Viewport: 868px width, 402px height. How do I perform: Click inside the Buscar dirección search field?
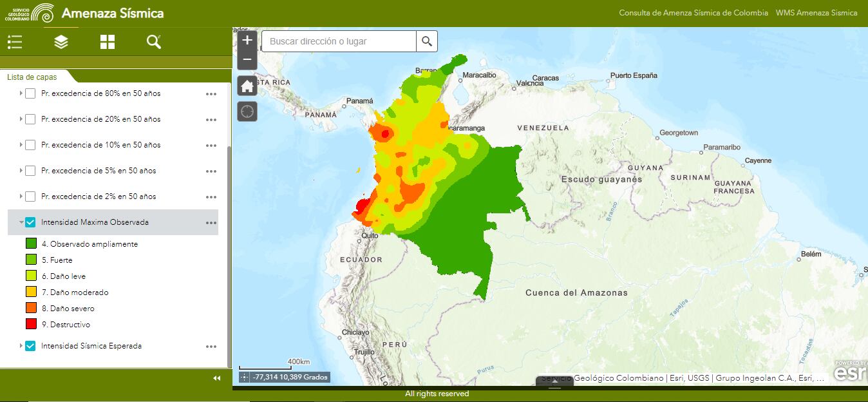(x=338, y=41)
